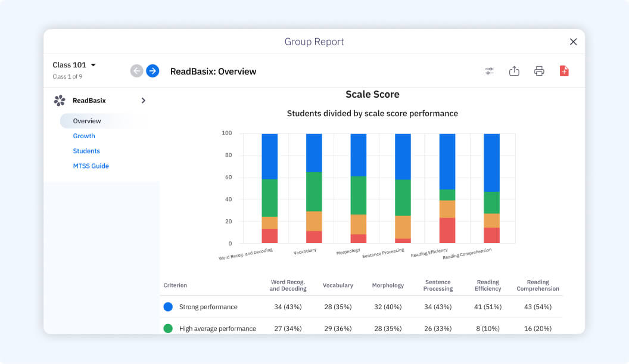Click the 'ReadBasix: Overview' heading
Viewport: 629px width, 364px height.
213,71
